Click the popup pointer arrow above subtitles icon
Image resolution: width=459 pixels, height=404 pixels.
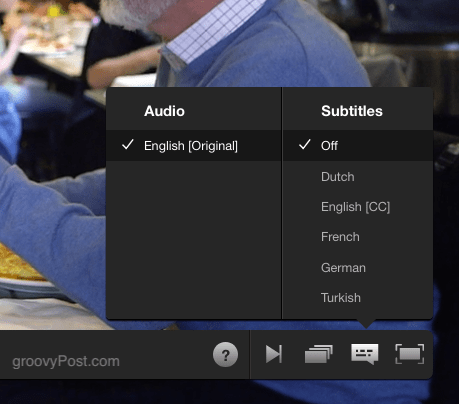pyautogui.click(x=366, y=323)
